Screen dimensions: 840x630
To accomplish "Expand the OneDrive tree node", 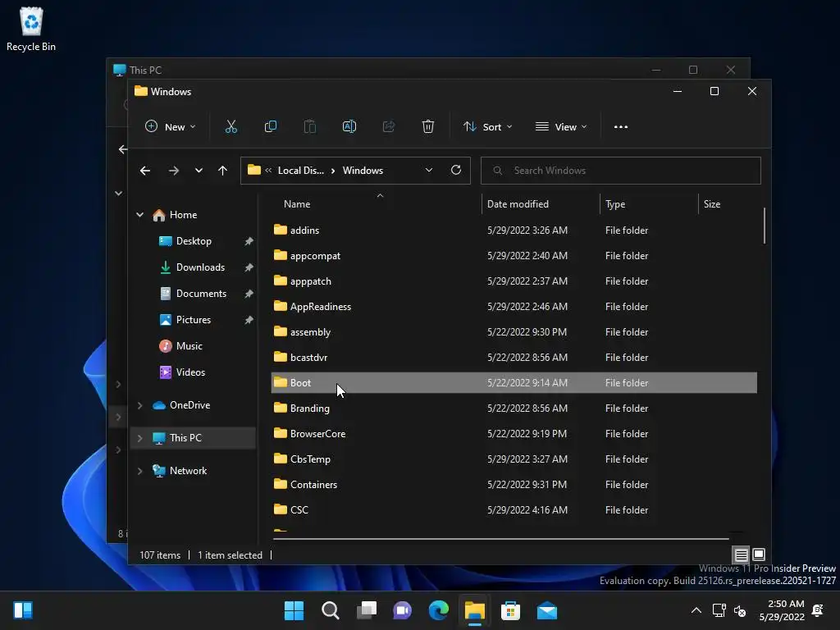I will click(139, 405).
